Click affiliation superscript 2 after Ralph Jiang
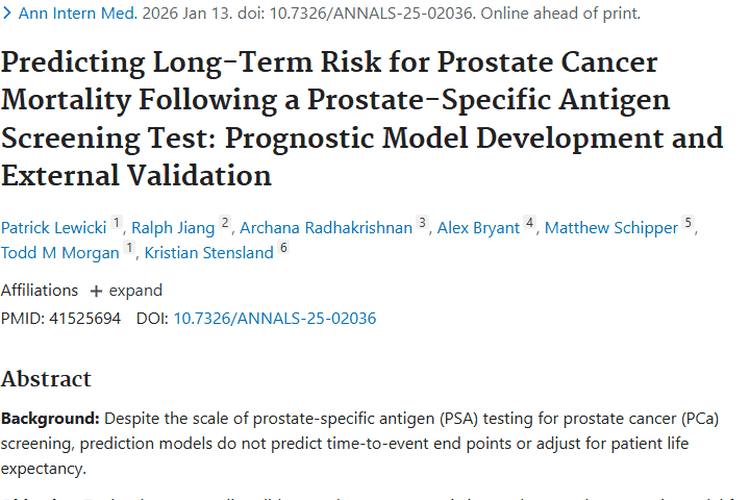Image resolution: width=750 pixels, height=500 pixels. [x=225, y=224]
